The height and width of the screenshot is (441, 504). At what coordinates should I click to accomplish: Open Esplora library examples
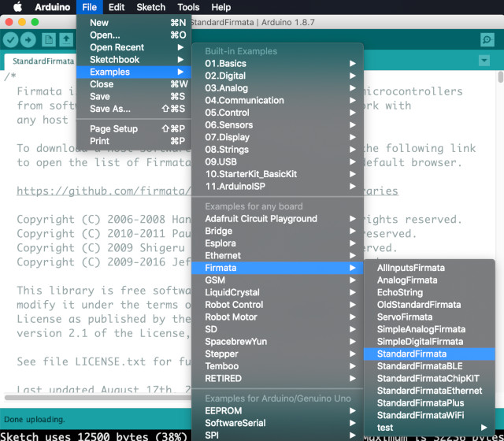tap(277, 243)
